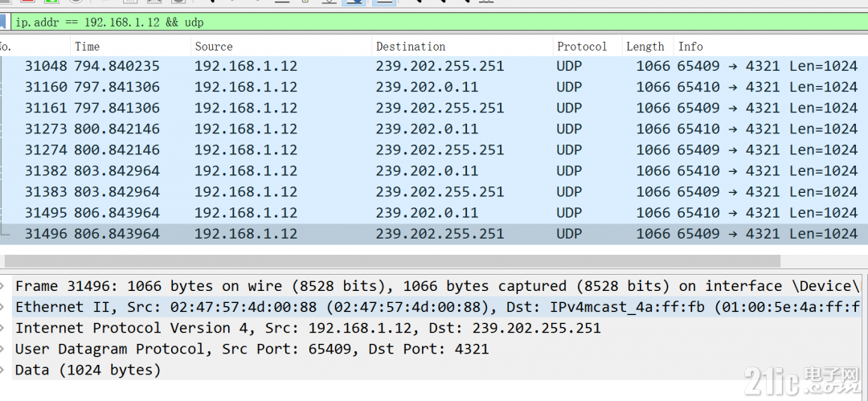Select packet number 31048 row
Viewport: 868px width, 401px height.
[x=434, y=67]
